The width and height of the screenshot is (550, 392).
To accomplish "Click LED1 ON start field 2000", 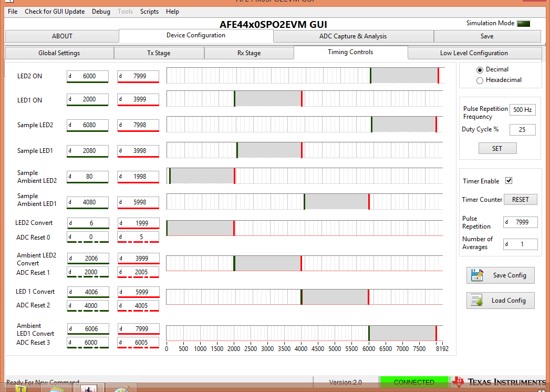I will coord(88,99).
